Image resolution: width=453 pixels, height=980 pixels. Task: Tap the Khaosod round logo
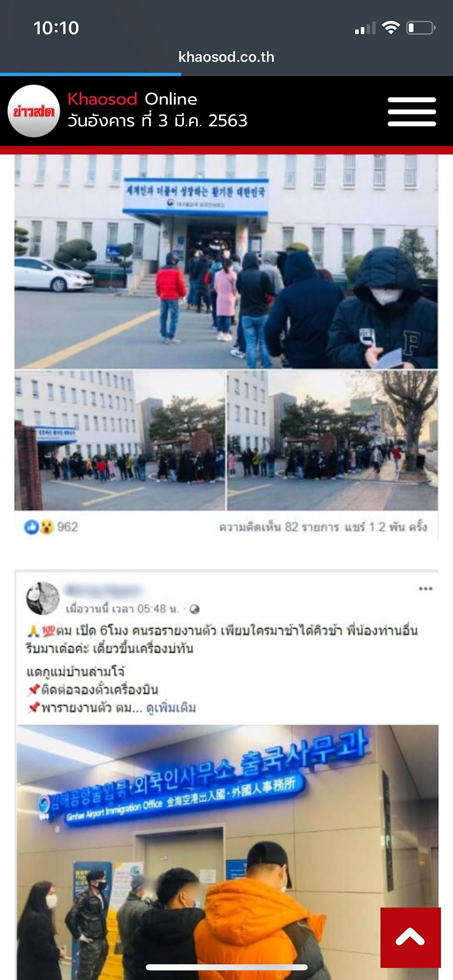(x=34, y=111)
